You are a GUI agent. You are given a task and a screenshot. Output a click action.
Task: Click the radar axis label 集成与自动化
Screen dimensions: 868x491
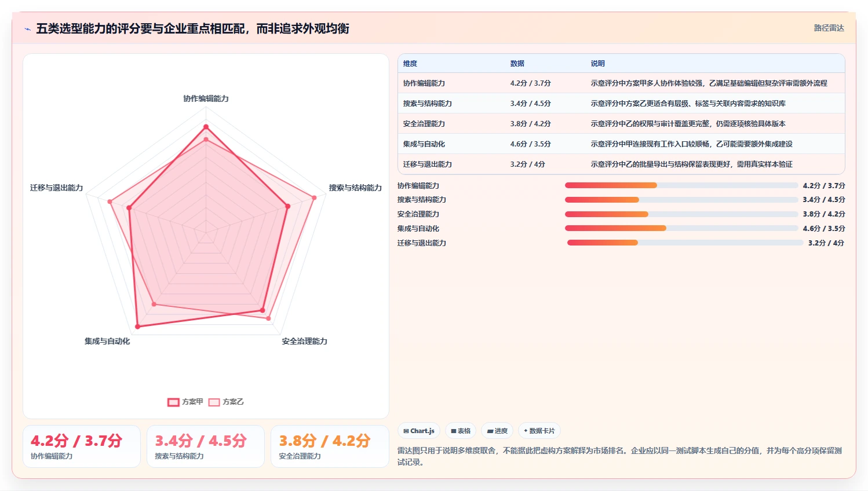[x=107, y=341]
